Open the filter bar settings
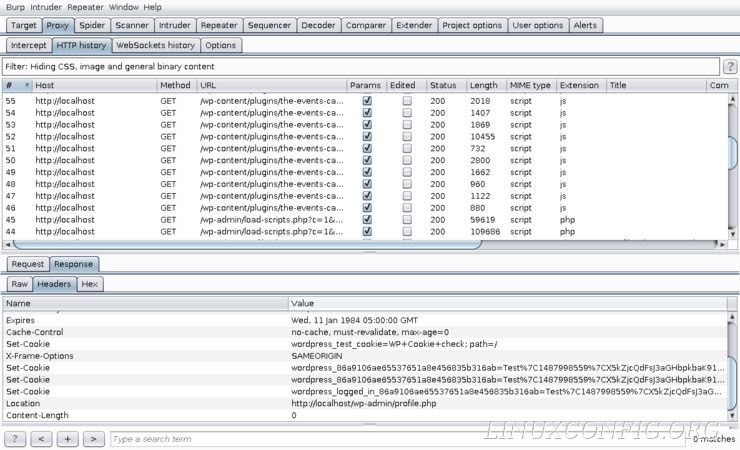The image size is (740, 450). [x=361, y=67]
